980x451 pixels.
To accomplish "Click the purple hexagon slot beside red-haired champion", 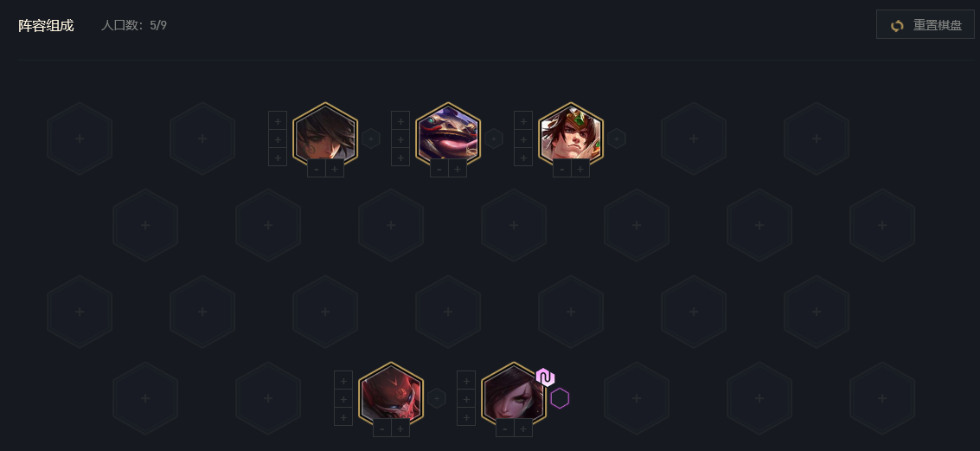I will pyautogui.click(x=560, y=398).
